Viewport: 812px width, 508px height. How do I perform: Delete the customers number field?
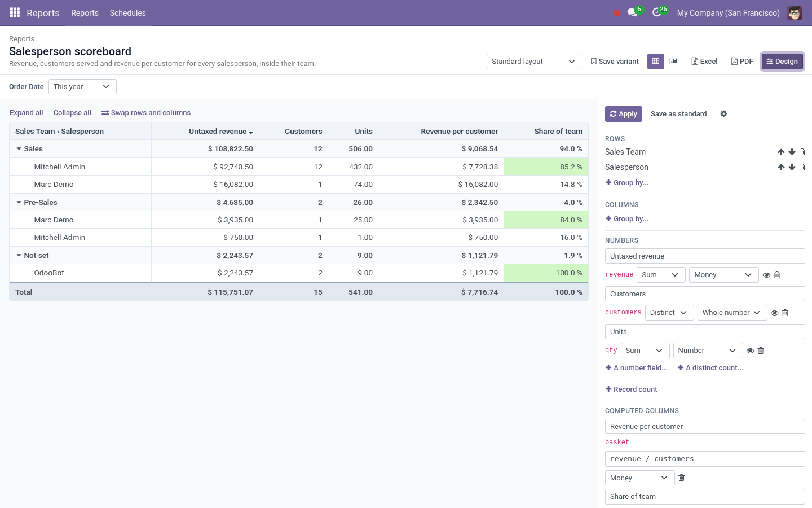[x=785, y=313]
